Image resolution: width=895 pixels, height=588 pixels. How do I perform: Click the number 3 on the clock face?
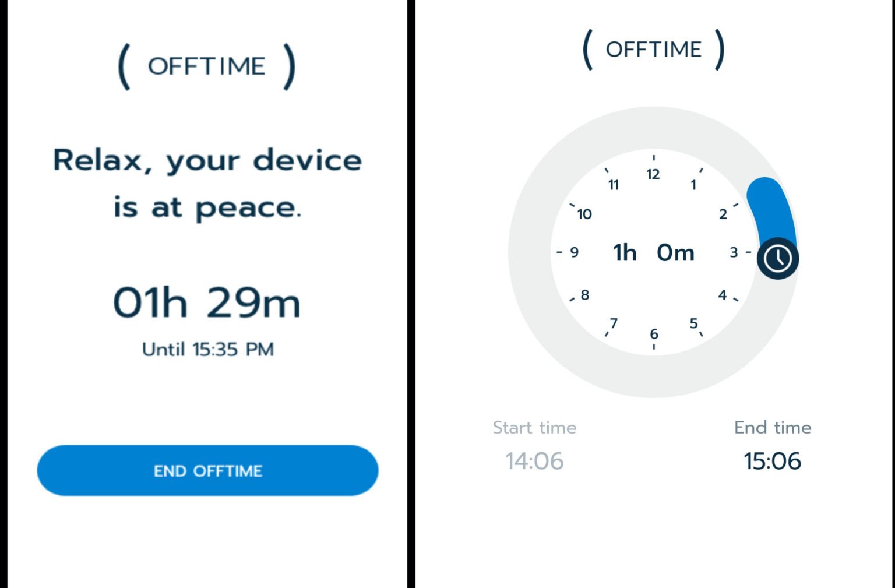pos(735,252)
